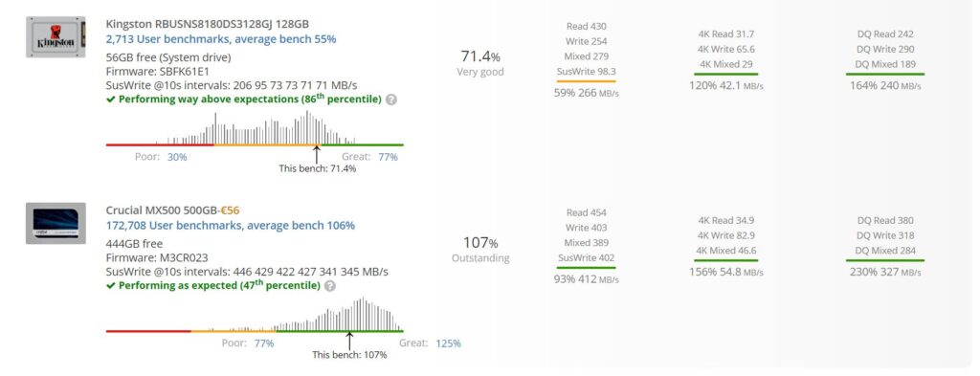Screen dimensions: 980x376
Task: Click the green checkmark for Kingston performance
Action: [x=111, y=100]
